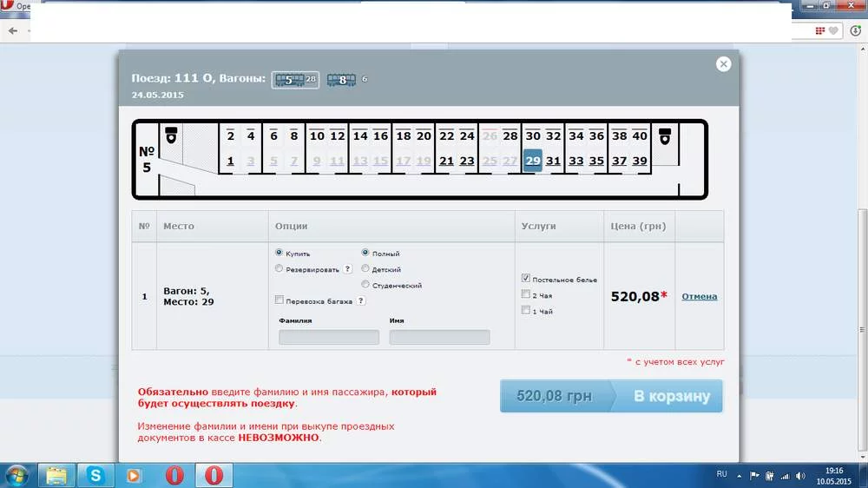Click the RU language indicator
The height and width of the screenshot is (488, 868).
coord(721,474)
